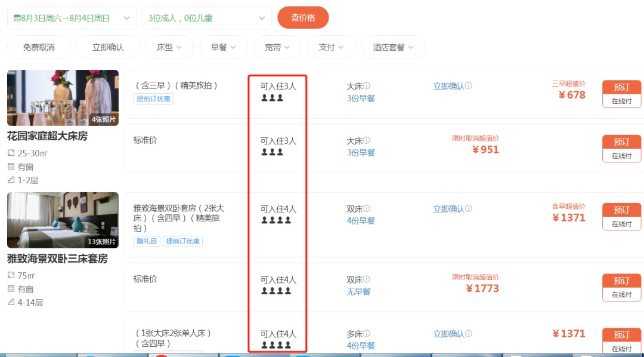644x357 pixels.
Task: Open the 支付 filter menu
Action: coord(331,47)
